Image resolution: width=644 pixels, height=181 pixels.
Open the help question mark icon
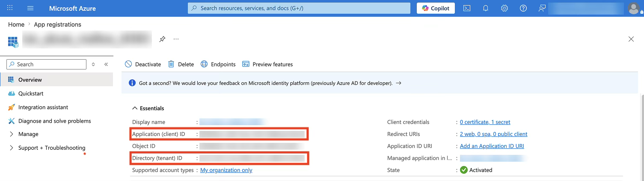point(523,8)
